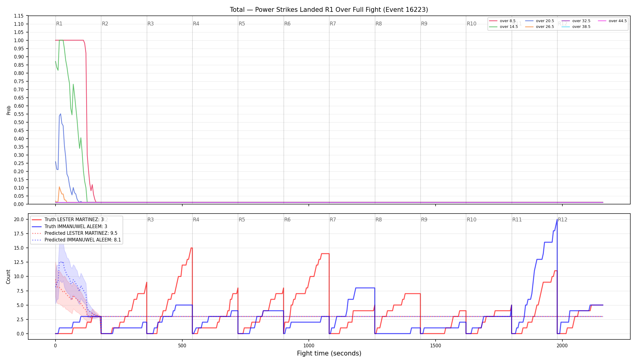This screenshot has height=364, width=637.
Task: Click the '1.15' tick on the Prob axis
Action: [x=19, y=16]
